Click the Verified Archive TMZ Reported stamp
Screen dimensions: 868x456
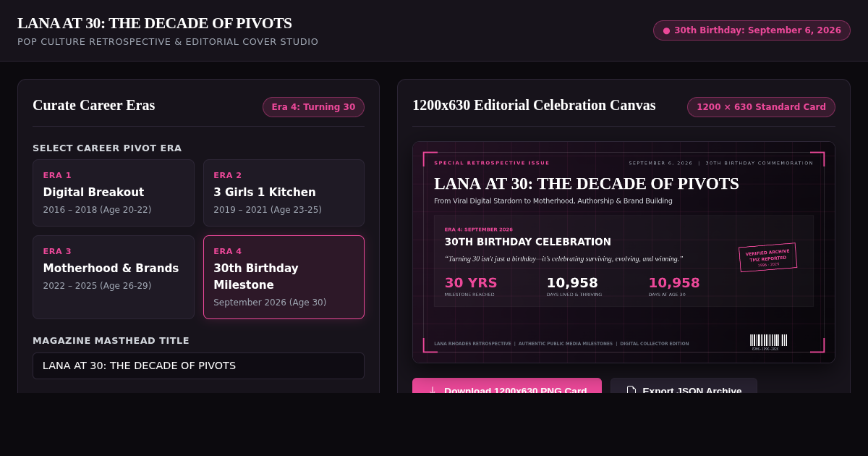tap(767, 258)
